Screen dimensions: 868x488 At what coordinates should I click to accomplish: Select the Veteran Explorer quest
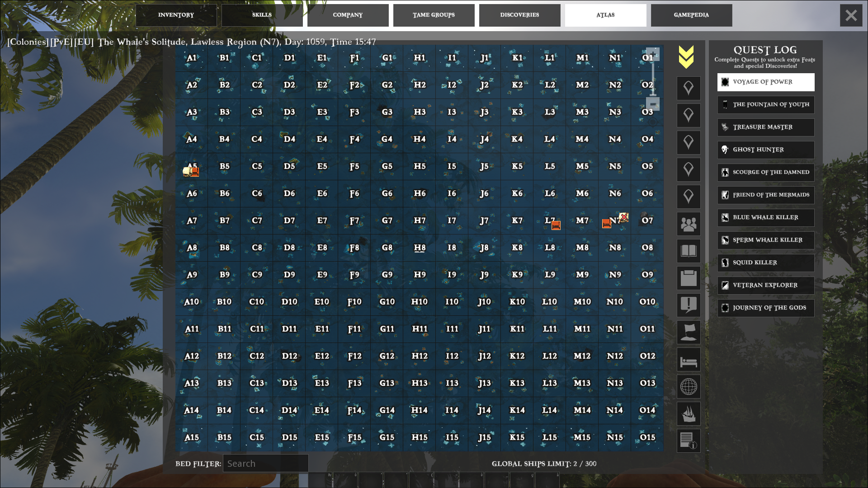766,286
